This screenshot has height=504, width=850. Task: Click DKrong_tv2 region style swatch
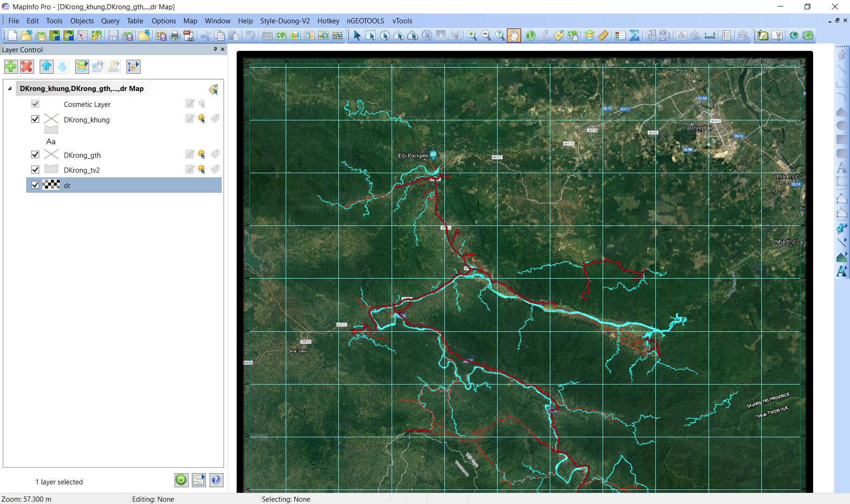click(x=51, y=169)
